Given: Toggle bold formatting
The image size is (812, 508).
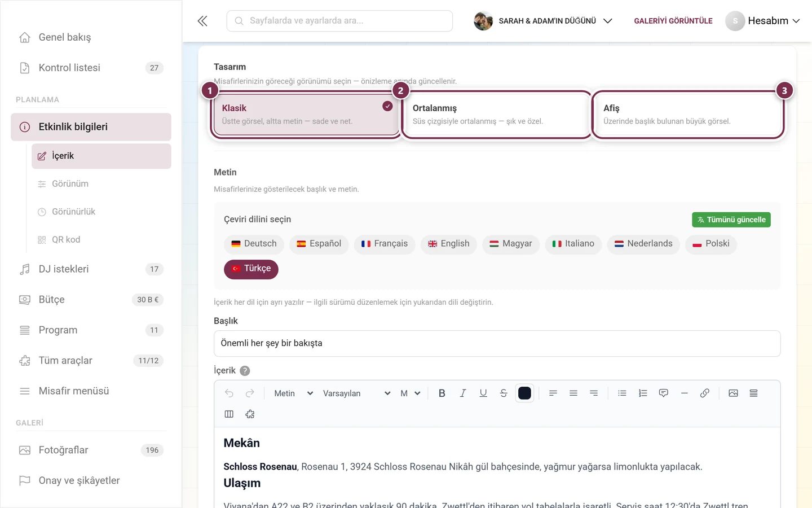Looking at the screenshot, I should point(442,393).
